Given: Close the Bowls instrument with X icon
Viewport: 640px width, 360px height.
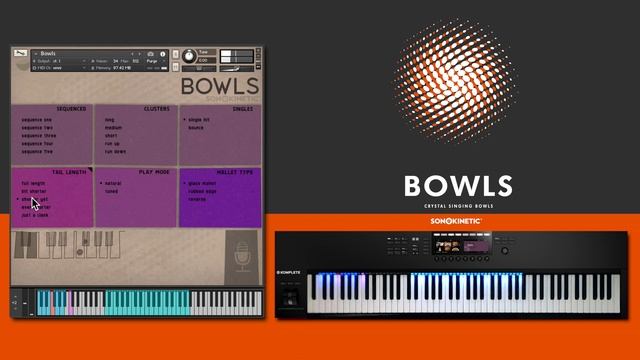Looking at the screenshot, I should [x=258, y=51].
